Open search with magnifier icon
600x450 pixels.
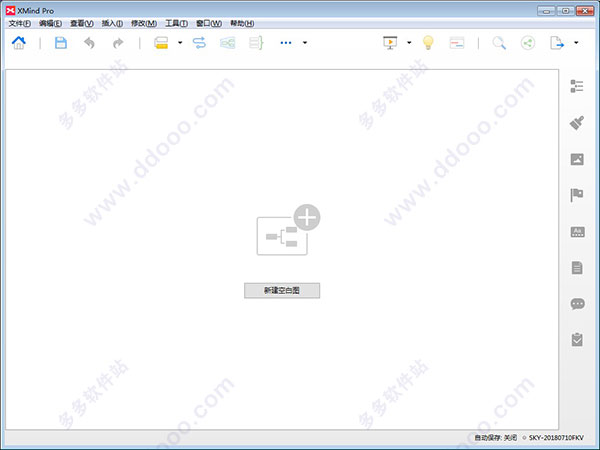click(x=499, y=43)
